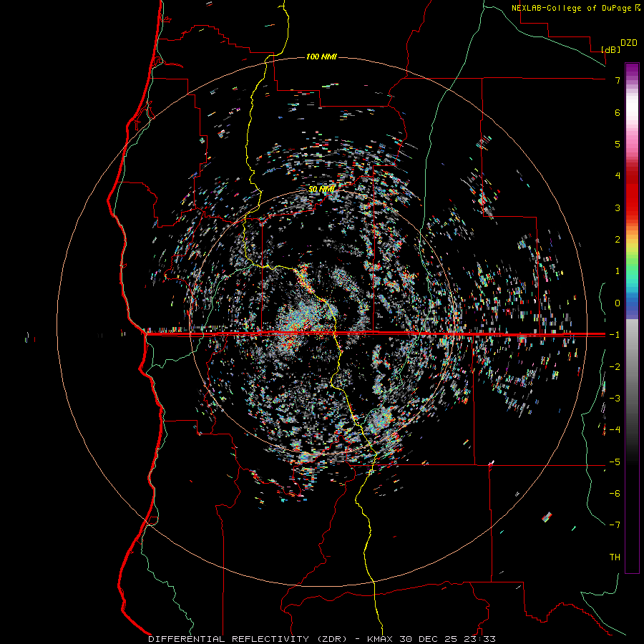Click the -6 value on the scale

tap(615, 494)
